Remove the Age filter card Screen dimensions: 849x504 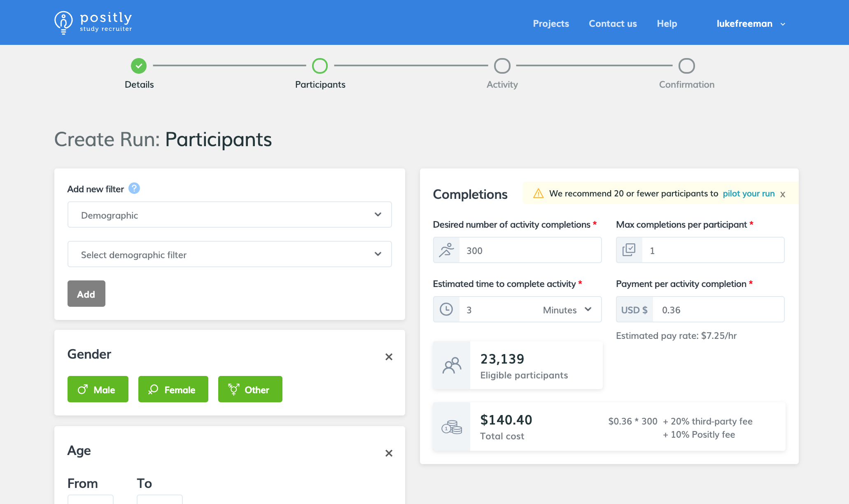pyautogui.click(x=389, y=453)
